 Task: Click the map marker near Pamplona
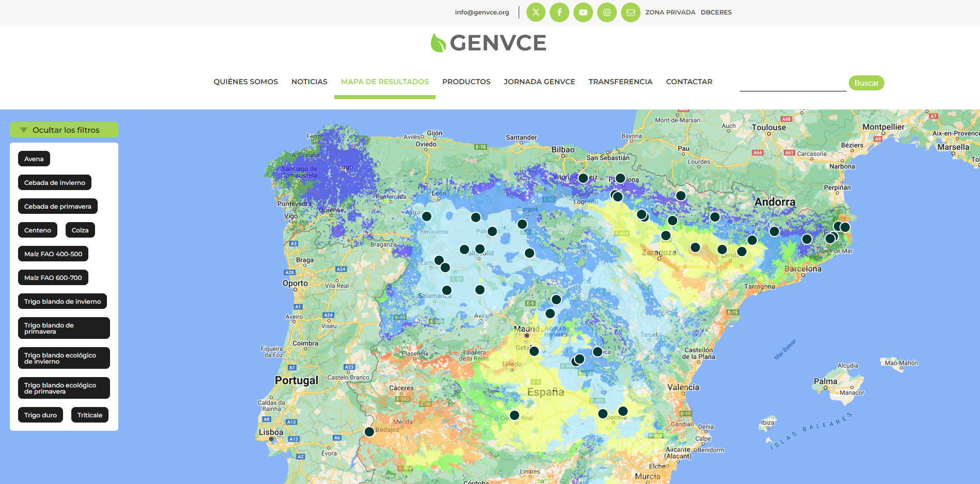[620, 178]
